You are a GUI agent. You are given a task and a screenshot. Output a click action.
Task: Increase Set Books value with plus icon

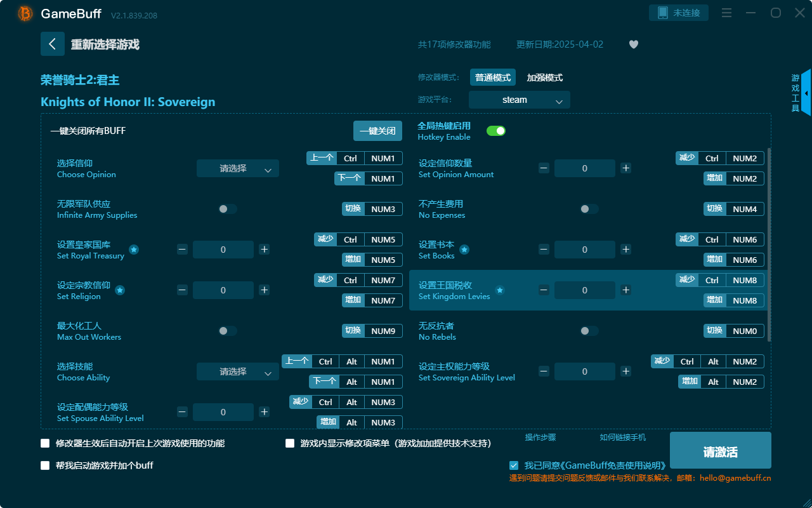pyautogui.click(x=626, y=250)
